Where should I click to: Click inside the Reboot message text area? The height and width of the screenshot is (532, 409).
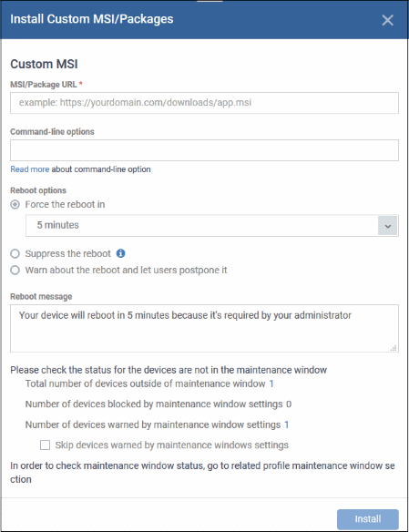pyautogui.click(x=204, y=328)
